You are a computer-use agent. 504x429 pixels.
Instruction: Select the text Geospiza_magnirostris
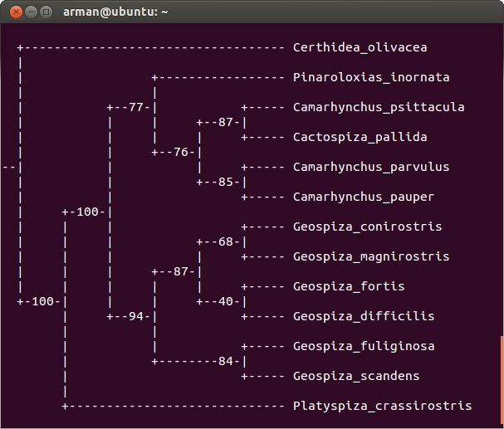(371, 256)
